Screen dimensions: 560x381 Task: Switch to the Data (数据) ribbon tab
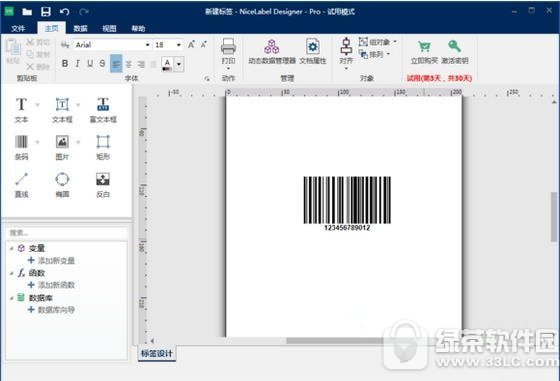(x=81, y=28)
